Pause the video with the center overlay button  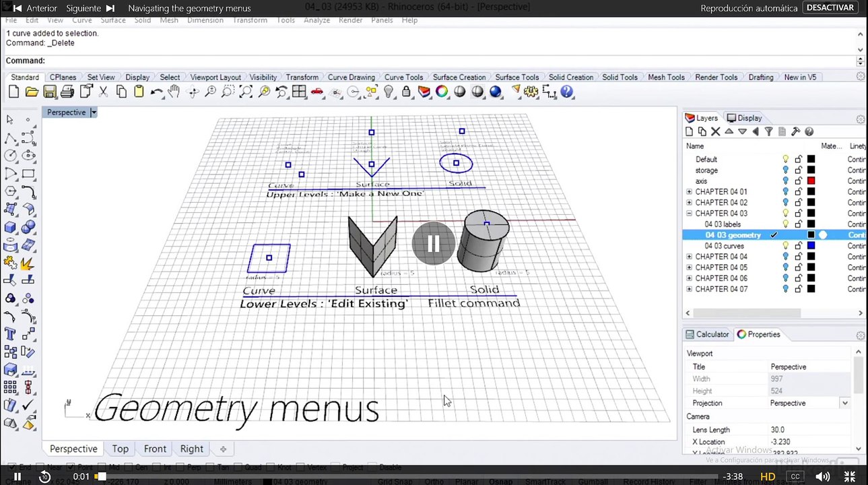coord(433,243)
